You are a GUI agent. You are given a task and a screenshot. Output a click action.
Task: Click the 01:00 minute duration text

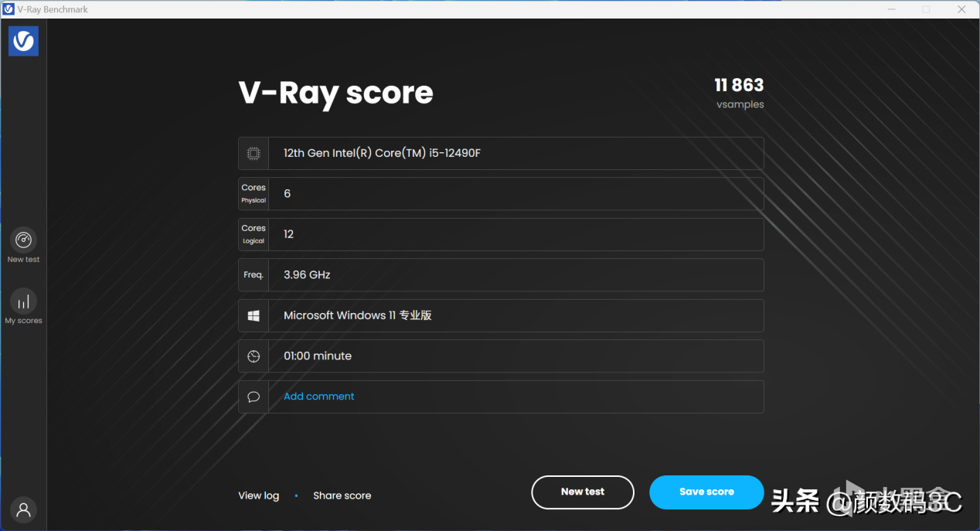pyautogui.click(x=318, y=356)
